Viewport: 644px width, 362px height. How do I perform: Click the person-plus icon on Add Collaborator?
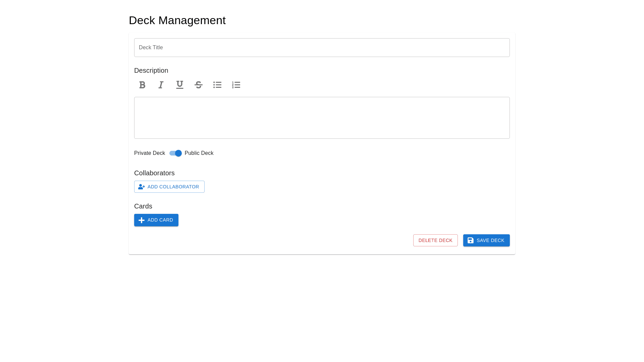coord(142,187)
